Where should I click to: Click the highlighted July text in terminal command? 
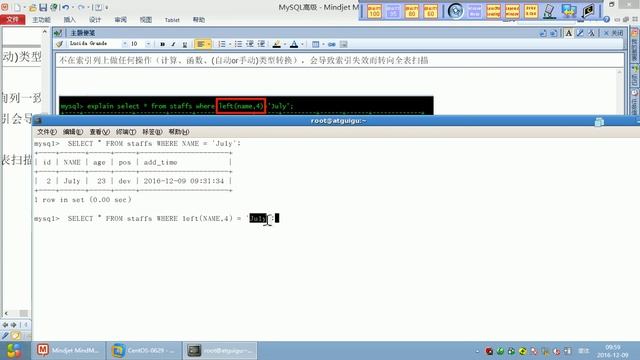[258, 218]
